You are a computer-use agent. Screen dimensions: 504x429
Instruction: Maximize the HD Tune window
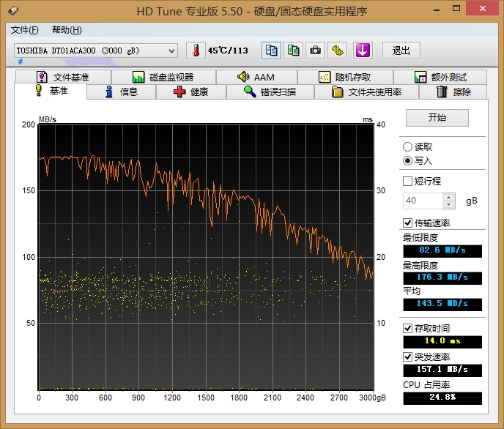click(456, 9)
